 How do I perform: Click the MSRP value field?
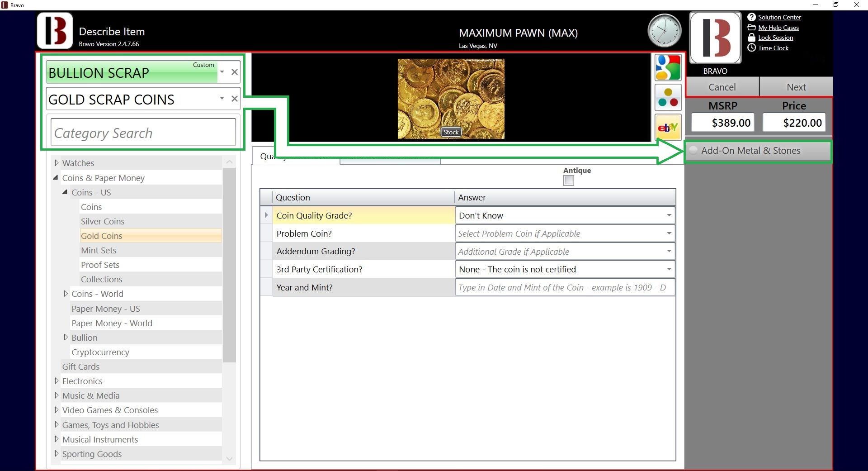click(x=722, y=123)
